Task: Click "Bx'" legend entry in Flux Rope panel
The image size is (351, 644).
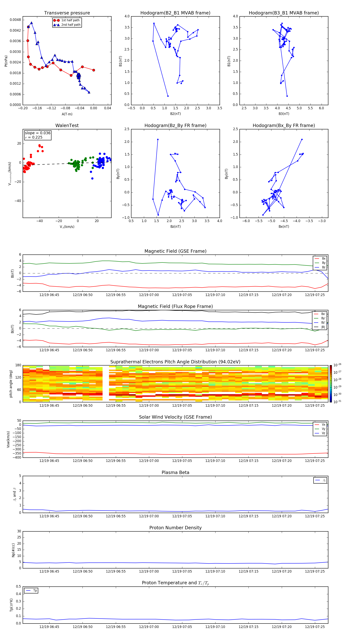Action: [x=320, y=314]
